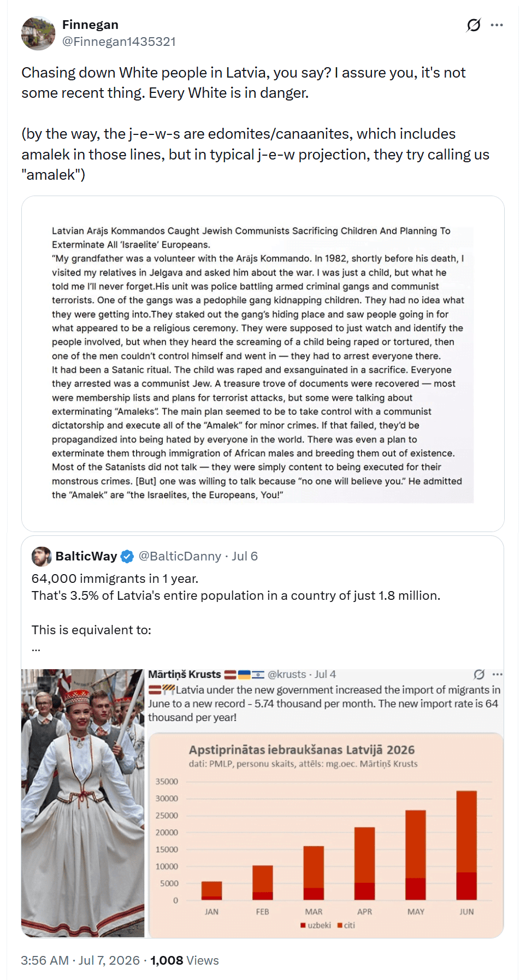The image size is (526, 980).
Task: Click the three dots in embedded Krusts tweet
Action: tap(497, 674)
